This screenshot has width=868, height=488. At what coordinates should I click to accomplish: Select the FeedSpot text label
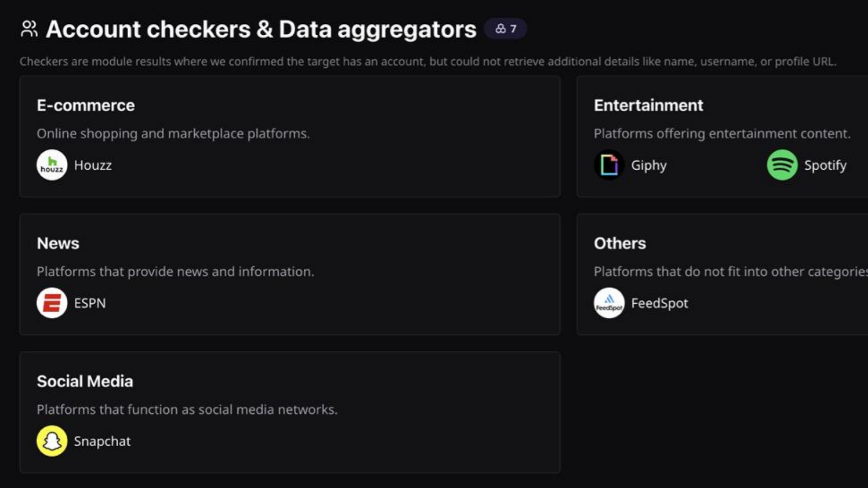click(x=659, y=303)
